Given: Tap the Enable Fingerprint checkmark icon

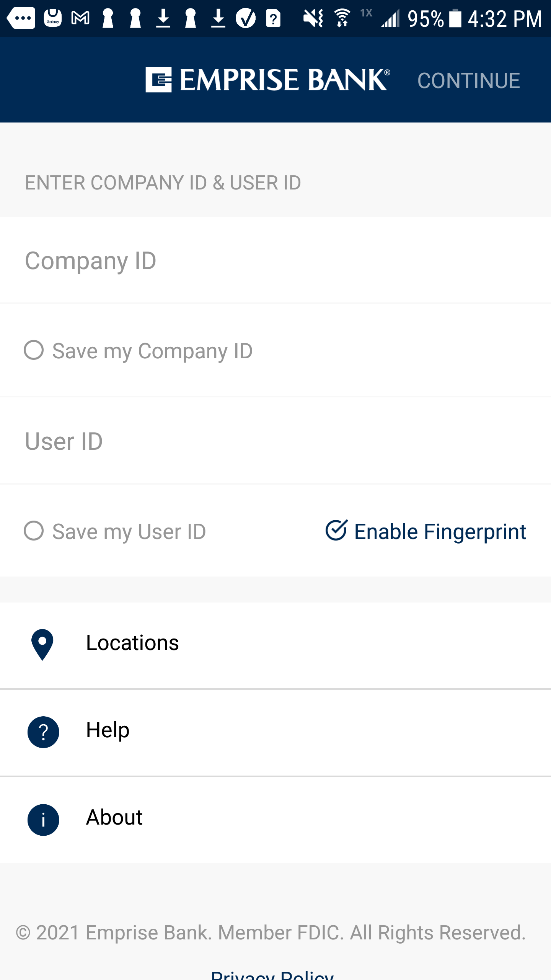Looking at the screenshot, I should (x=336, y=530).
